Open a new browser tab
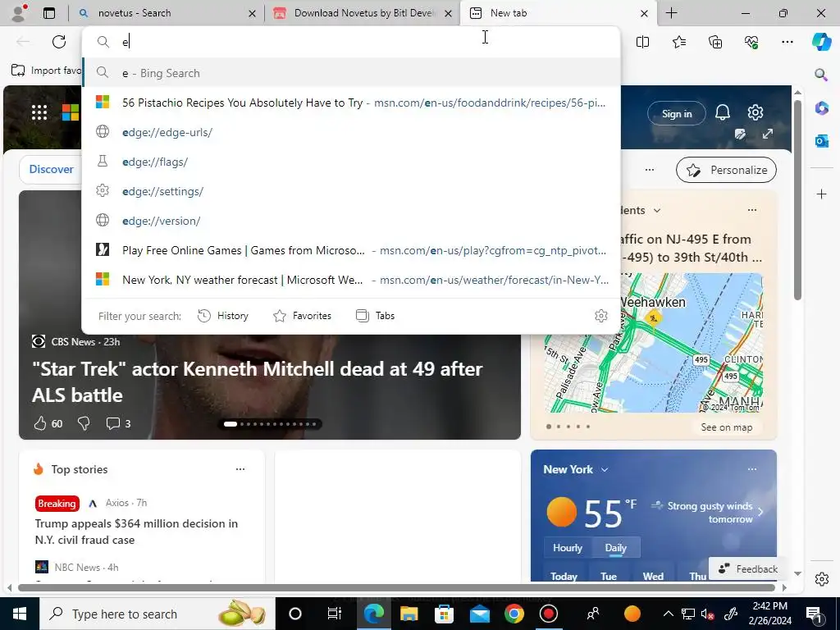This screenshot has width=840, height=630. click(671, 13)
